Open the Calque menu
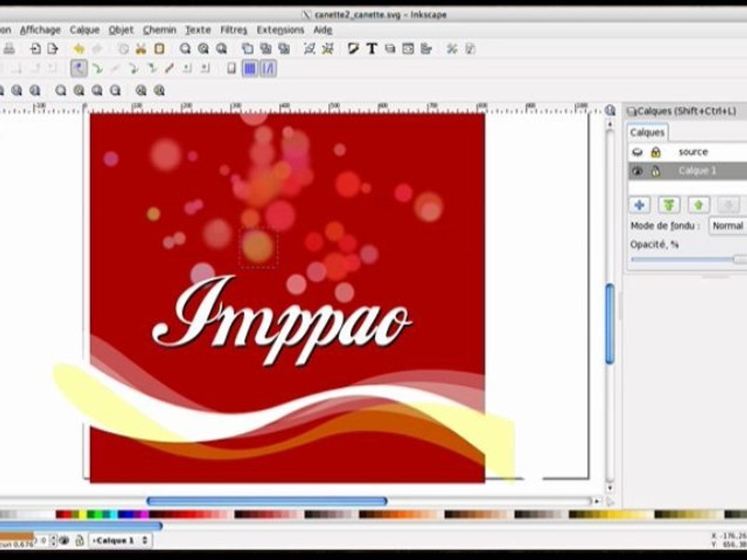Screen dimensions: 747x560 pyautogui.click(x=84, y=30)
